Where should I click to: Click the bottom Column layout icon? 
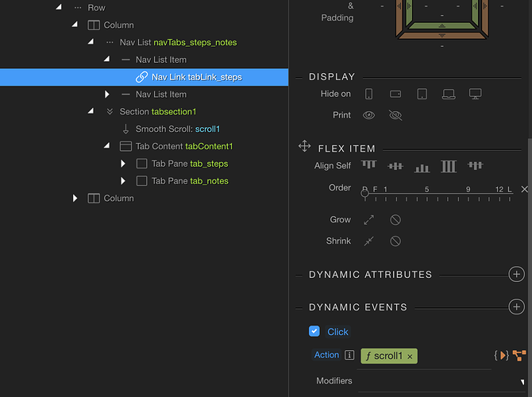(x=94, y=198)
